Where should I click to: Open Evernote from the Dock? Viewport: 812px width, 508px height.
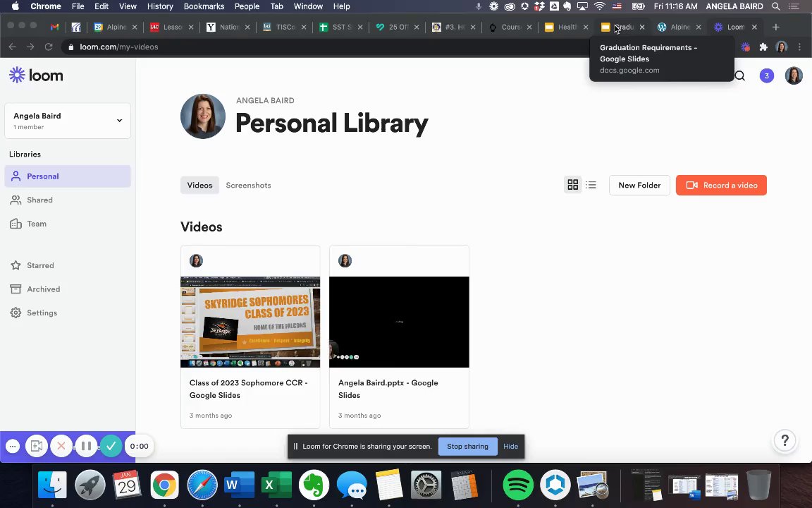point(314,485)
